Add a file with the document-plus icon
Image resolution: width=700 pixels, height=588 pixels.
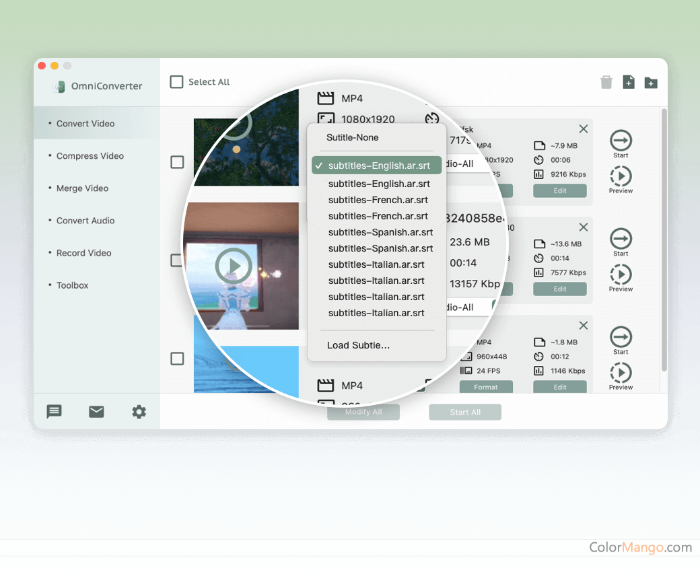pyautogui.click(x=629, y=83)
